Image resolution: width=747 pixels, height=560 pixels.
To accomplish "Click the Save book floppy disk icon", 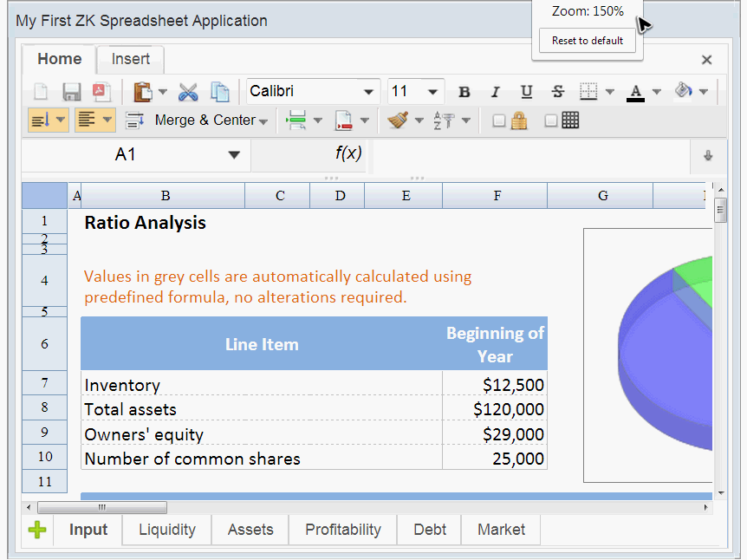I will [x=72, y=92].
